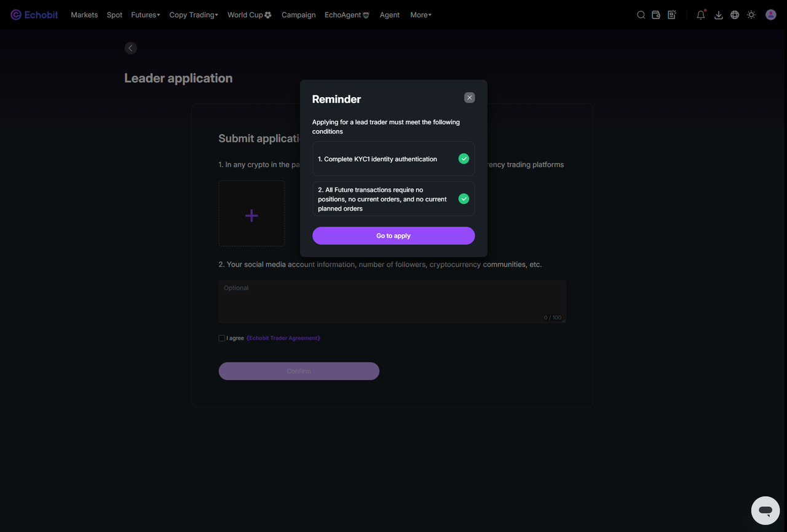Viewport: 787px width, 532px height.
Task: Open the live chat support bubble
Action: point(765,510)
